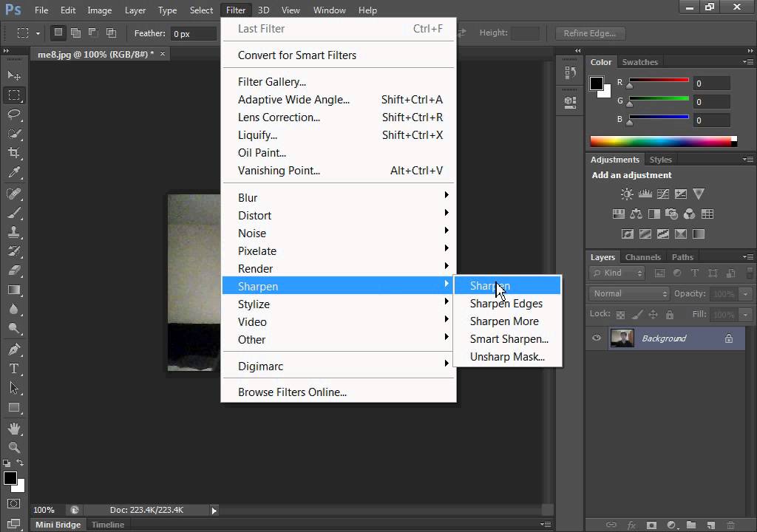Select the Hand tool
The height and width of the screenshot is (532, 757).
click(14, 429)
